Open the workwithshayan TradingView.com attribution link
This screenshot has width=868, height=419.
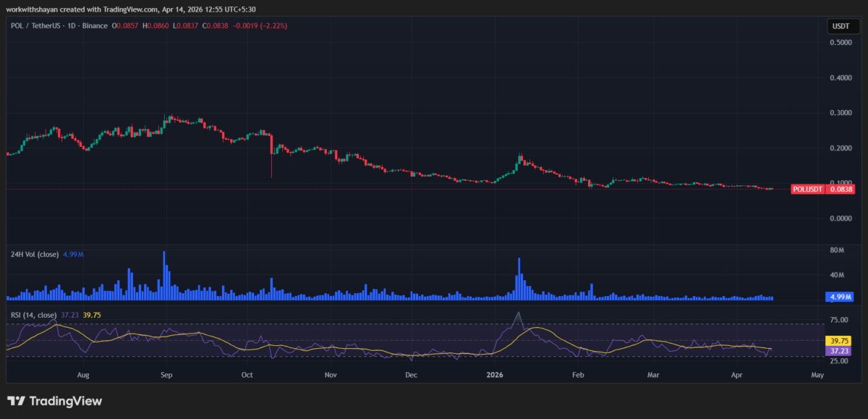pos(78,10)
